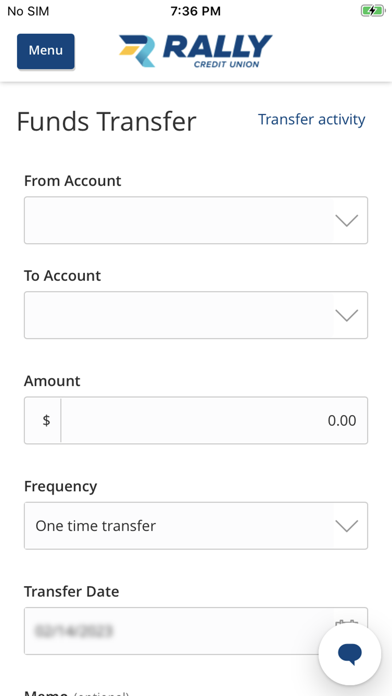Open the Menu button
The image size is (392, 696).
point(46,51)
